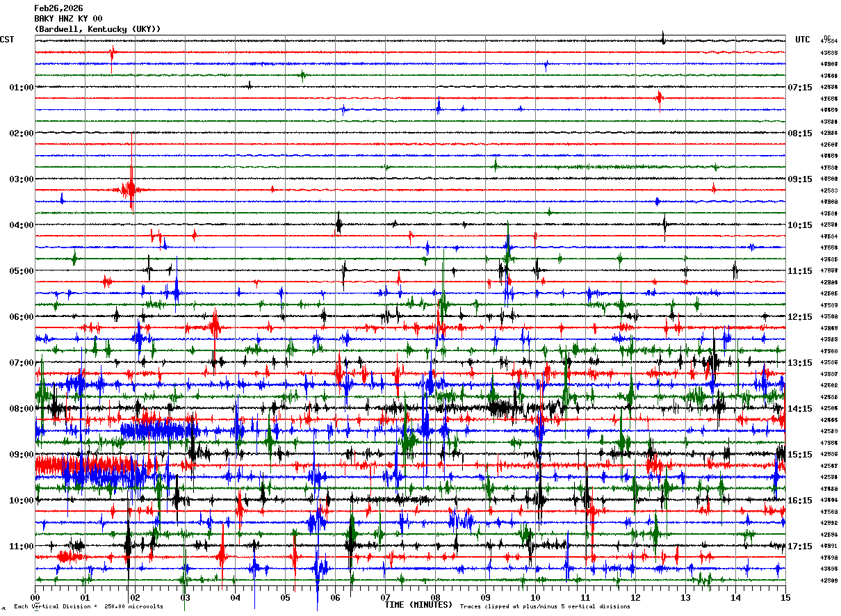Click the 10:15 UTC time label
This screenshot has width=841, height=616.
coord(800,225)
